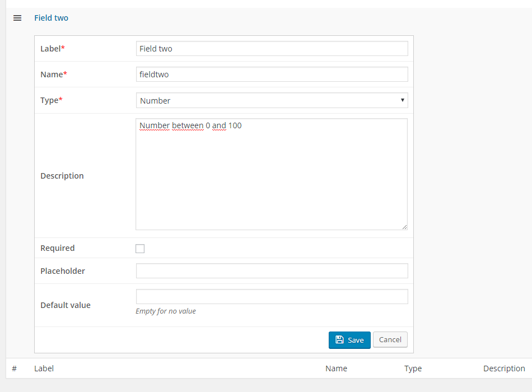Click the hamburger drag handle icon
Viewport: 532px width, 392px height.
17,18
